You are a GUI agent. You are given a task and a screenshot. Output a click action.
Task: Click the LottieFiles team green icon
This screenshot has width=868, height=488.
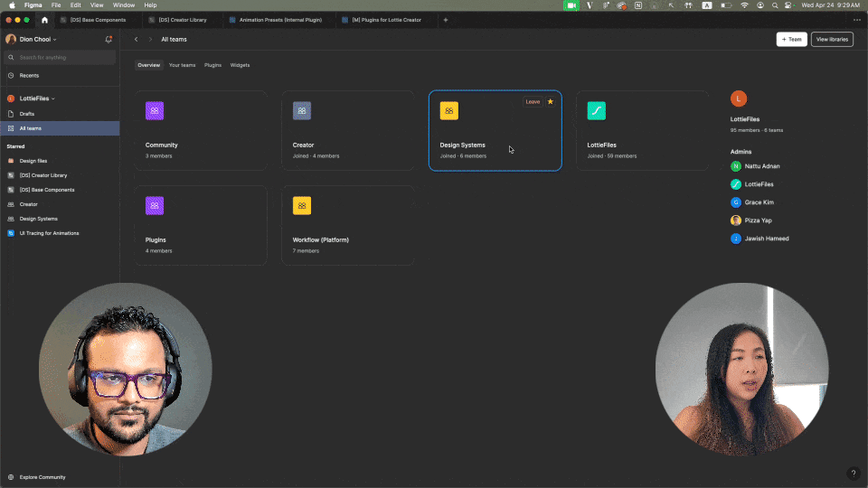[596, 110]
